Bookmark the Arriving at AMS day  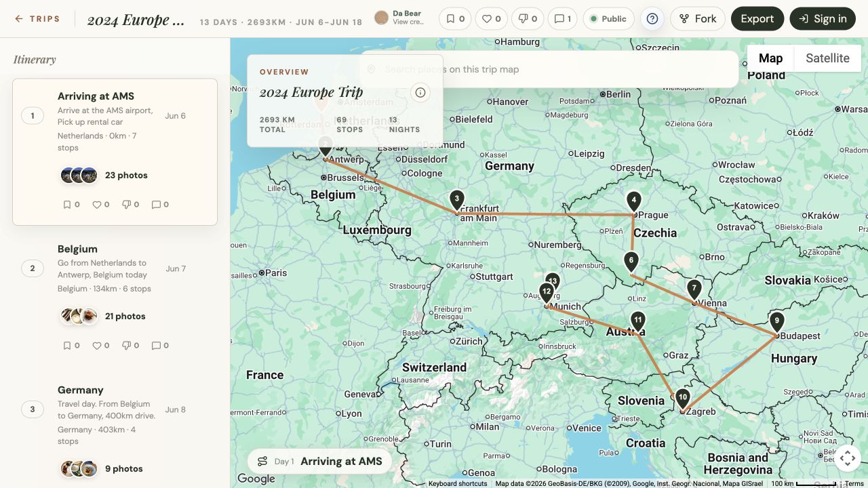coord(71,205)
